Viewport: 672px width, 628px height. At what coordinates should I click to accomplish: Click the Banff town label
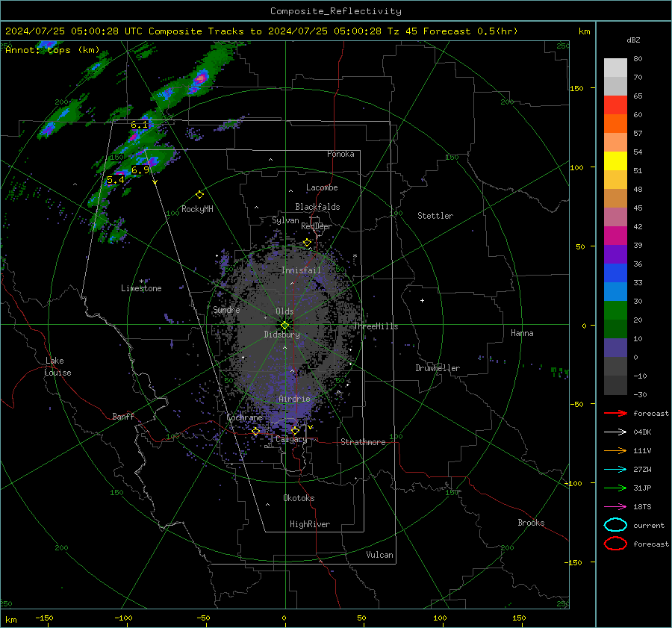point(123,416)
